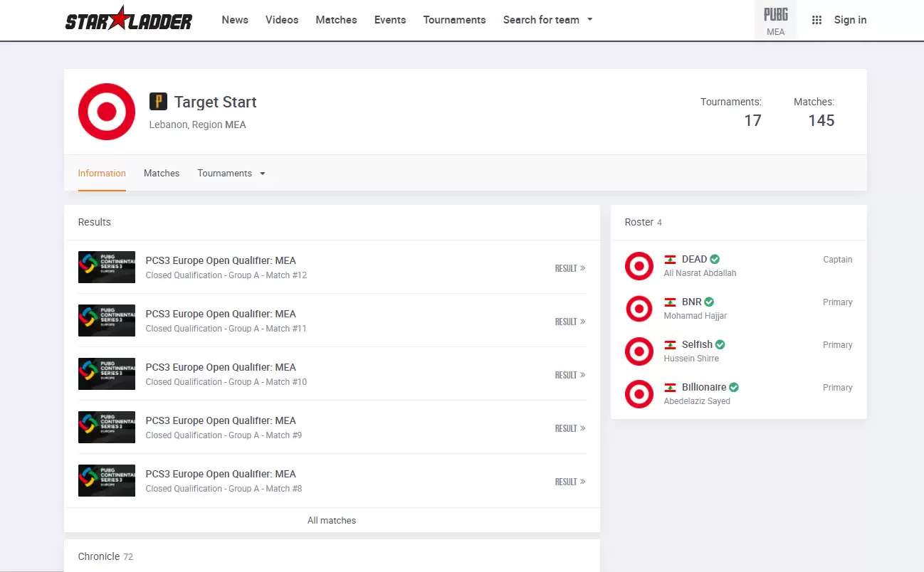The height and width of the screenshot is (572, 924).
Task: Open Events in the top navigation
Action: [390, 20]
